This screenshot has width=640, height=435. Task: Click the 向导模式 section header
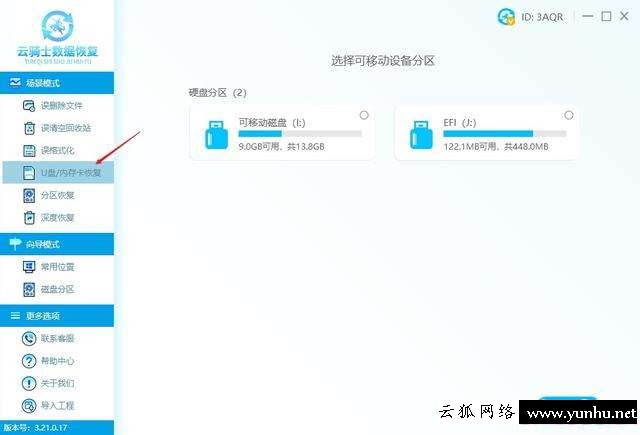[x=57, y=244]
